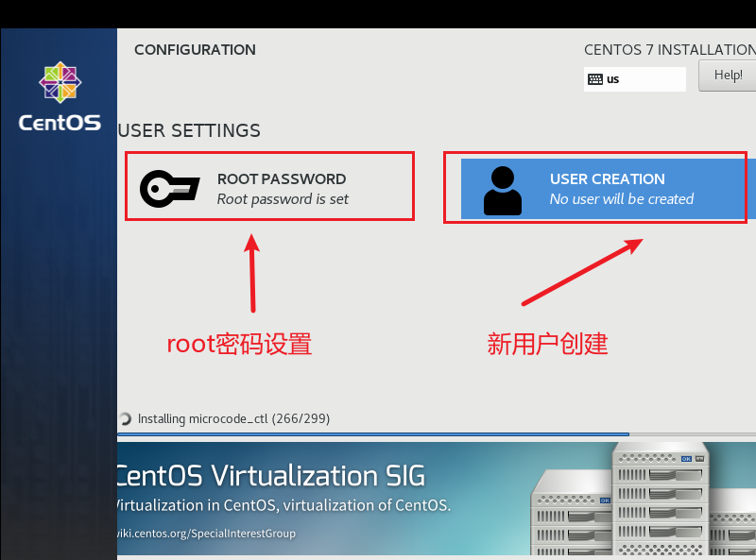Click the server rack image in banner
This screenshot has width=756, height=560.
click(x=644, y=500)
